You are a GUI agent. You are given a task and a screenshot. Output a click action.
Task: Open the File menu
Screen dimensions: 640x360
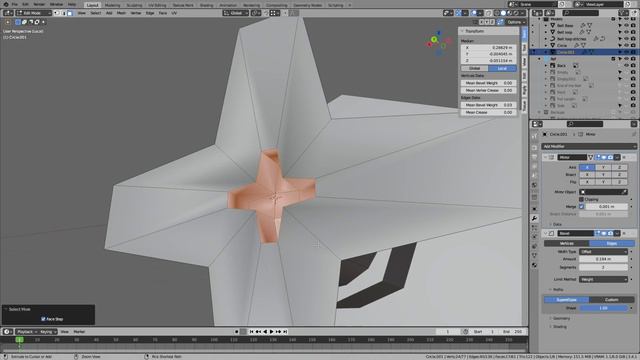tap(15, 4)
